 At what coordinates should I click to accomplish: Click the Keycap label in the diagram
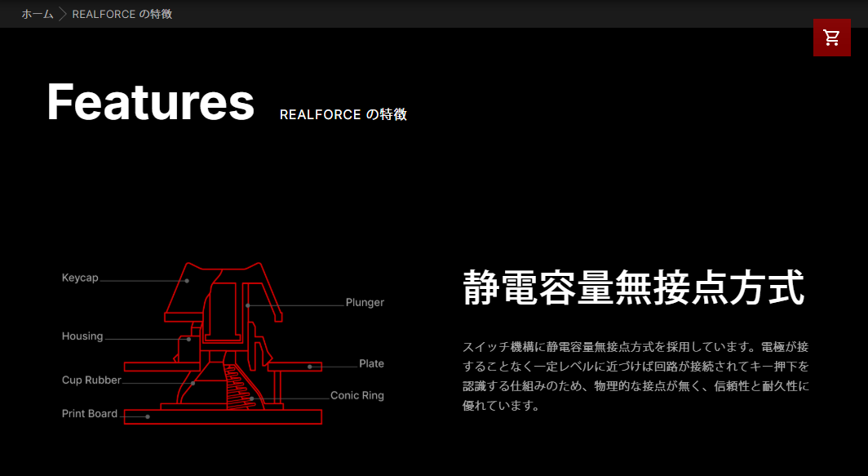click(x=80, y=278)
